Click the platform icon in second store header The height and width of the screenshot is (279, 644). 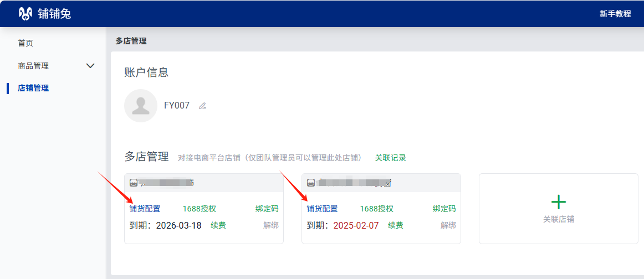[x=311, y=183]
